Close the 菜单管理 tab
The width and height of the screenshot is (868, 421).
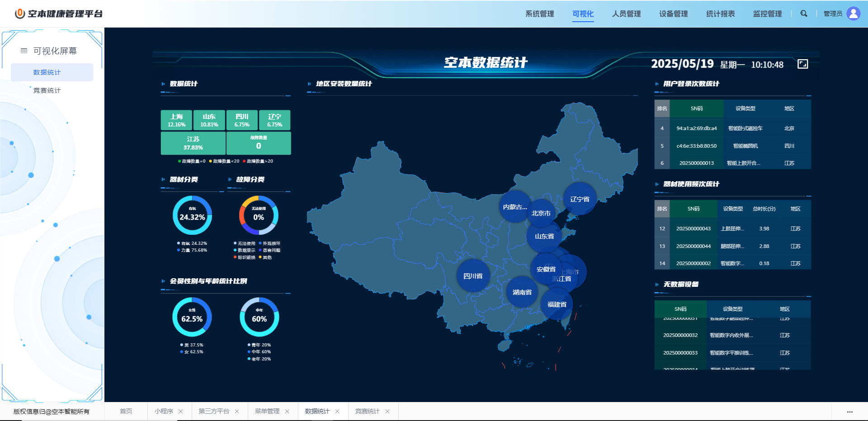click(x=287, y=412)
